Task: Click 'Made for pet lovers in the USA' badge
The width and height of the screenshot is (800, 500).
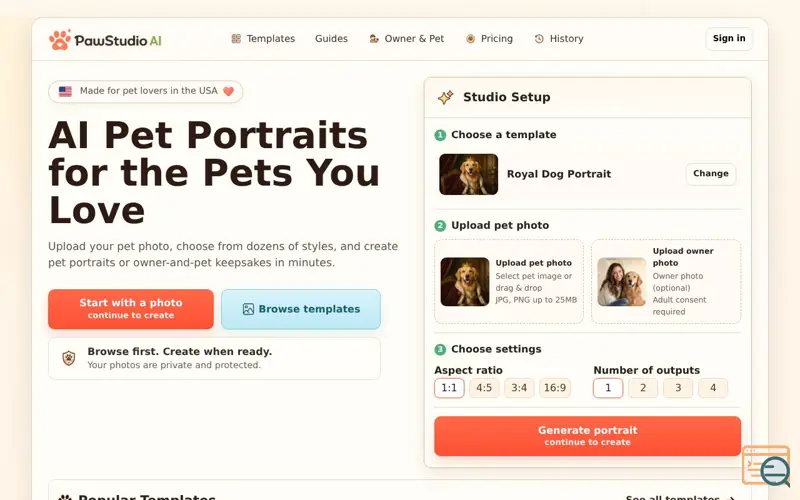Action: 145,91
